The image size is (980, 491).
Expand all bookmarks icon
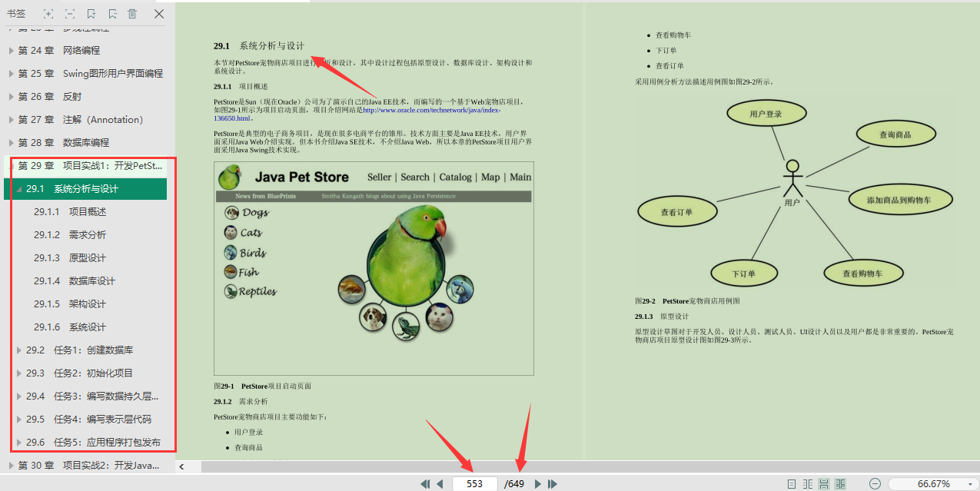coord(48,14)
